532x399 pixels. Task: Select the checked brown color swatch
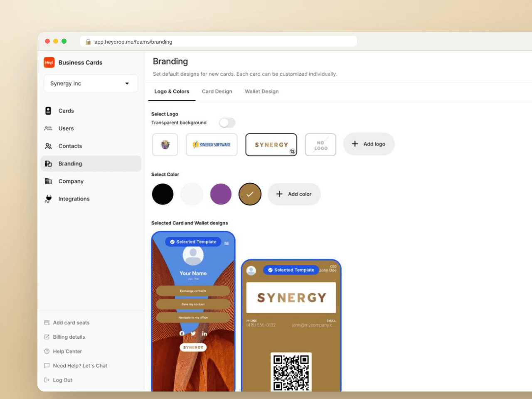click(250, 194)
